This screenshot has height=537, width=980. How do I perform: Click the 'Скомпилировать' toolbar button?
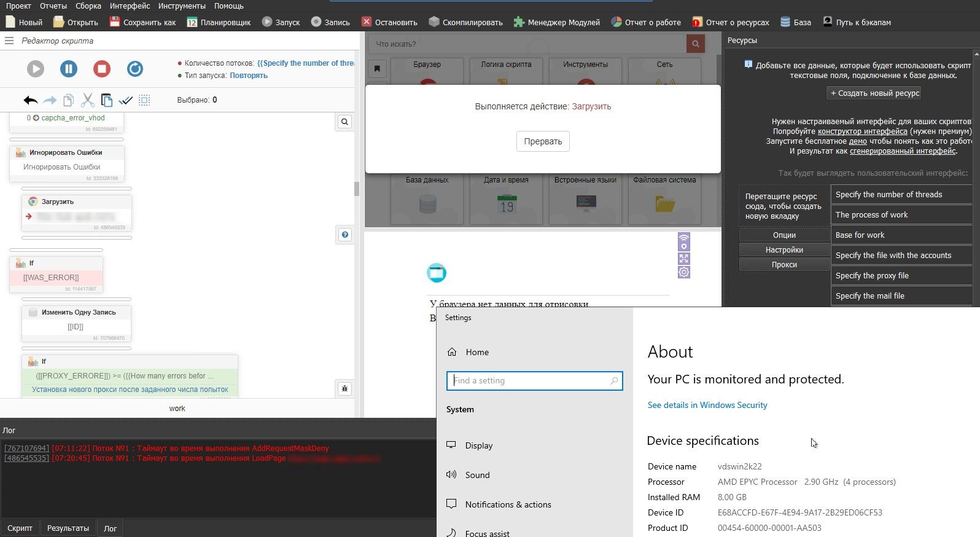coord(465,22)
